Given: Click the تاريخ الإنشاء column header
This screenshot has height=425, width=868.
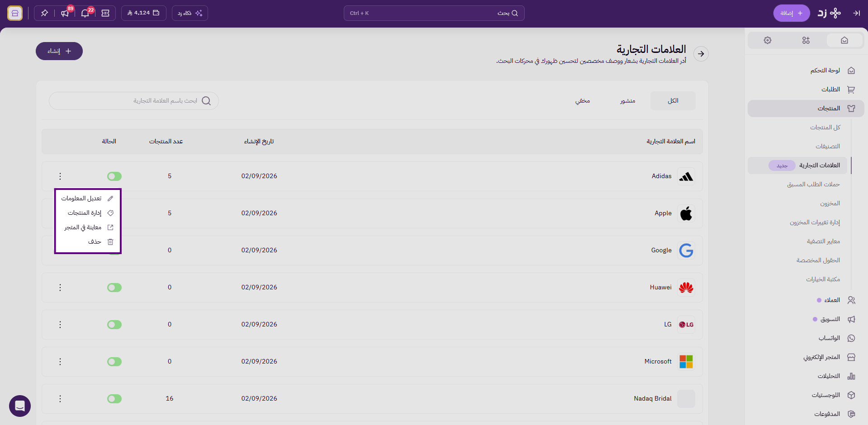Looking at the screenshot, I should point(259,142).
